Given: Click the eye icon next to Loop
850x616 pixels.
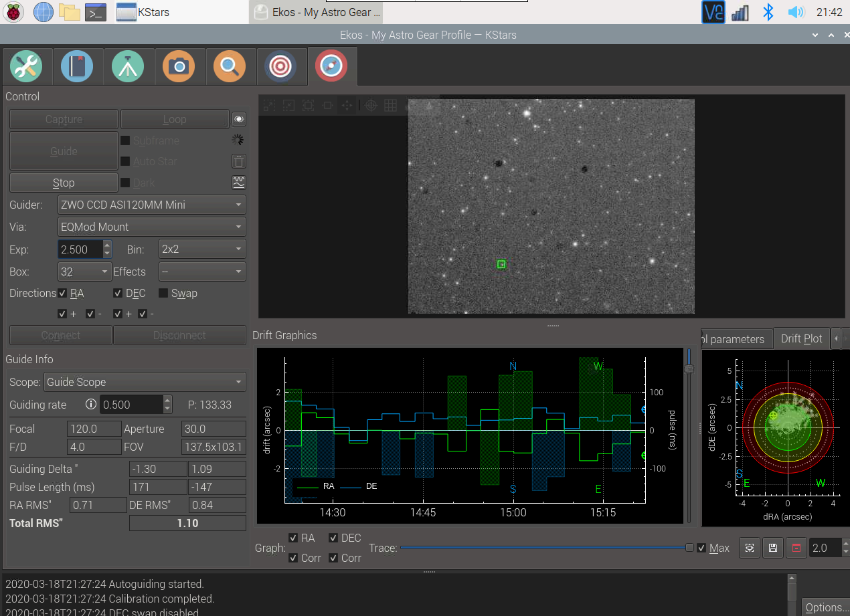Looking at the screenshot, I should pos(238,119).
